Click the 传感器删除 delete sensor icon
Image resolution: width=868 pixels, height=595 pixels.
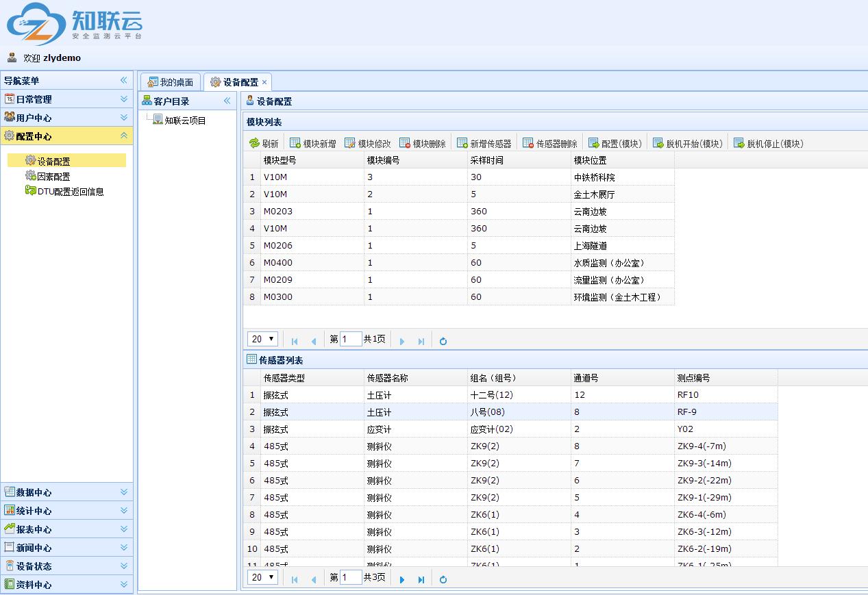click(528, 143)
